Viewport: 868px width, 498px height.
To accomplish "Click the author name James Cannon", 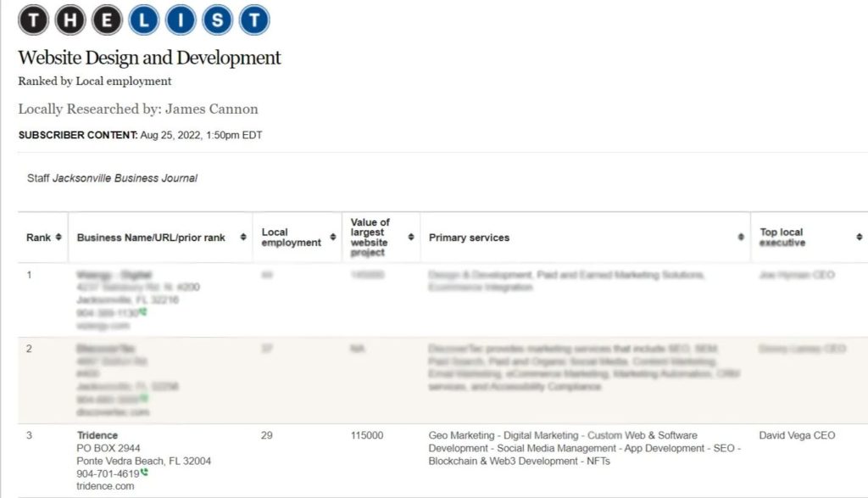I will [x=211, y=109].
